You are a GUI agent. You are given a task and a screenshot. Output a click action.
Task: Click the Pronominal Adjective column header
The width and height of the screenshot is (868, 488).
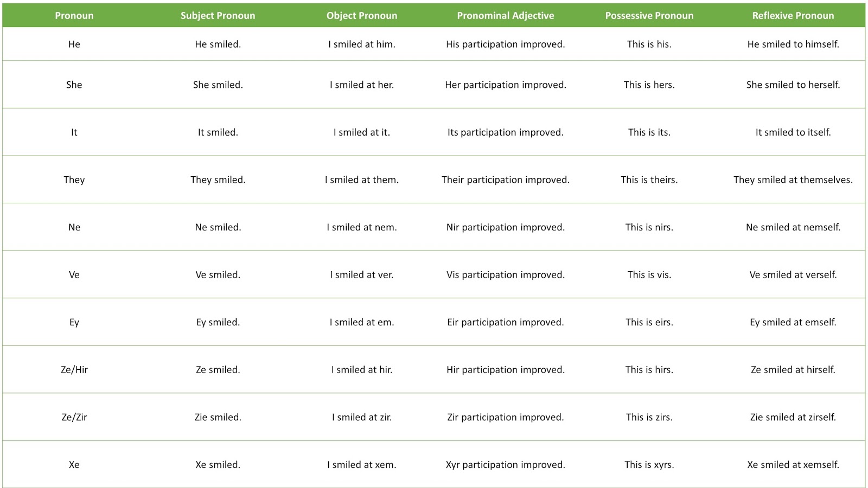[506, 16]
